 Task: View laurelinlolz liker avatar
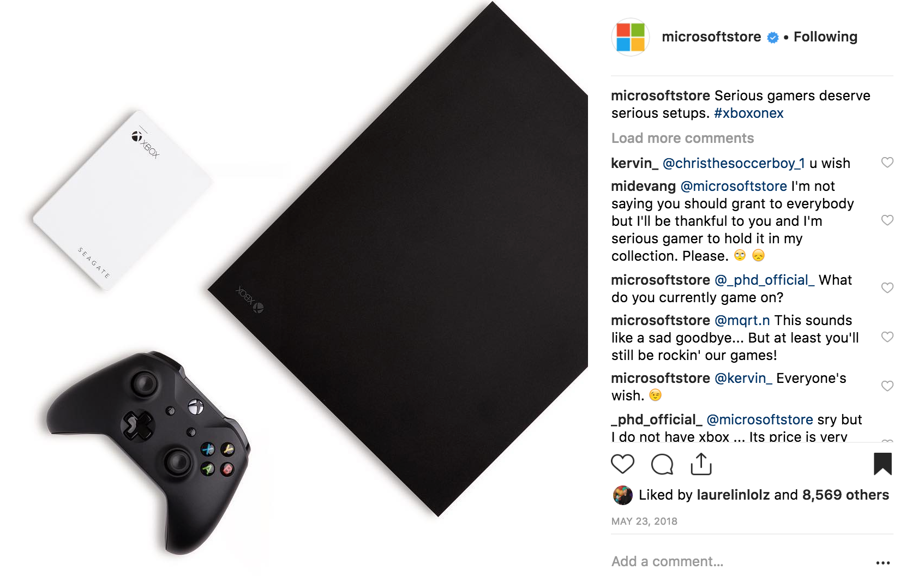tap(622, 495)
